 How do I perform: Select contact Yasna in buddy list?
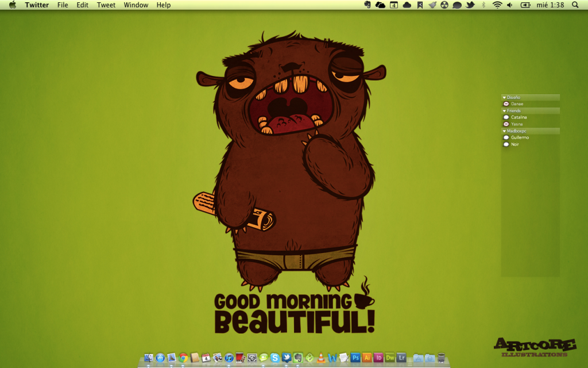(530, 124)
